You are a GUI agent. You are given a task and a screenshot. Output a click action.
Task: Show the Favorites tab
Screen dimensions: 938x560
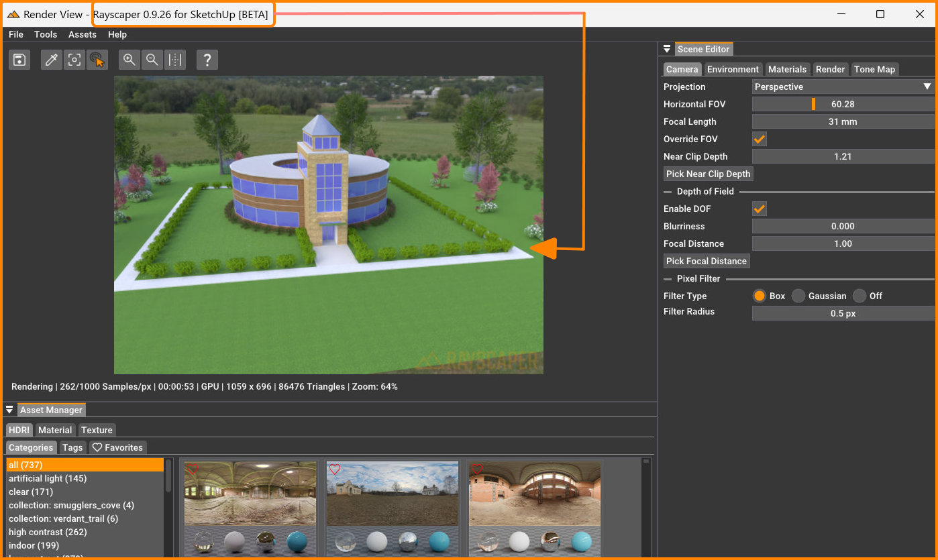click(117, 447)
